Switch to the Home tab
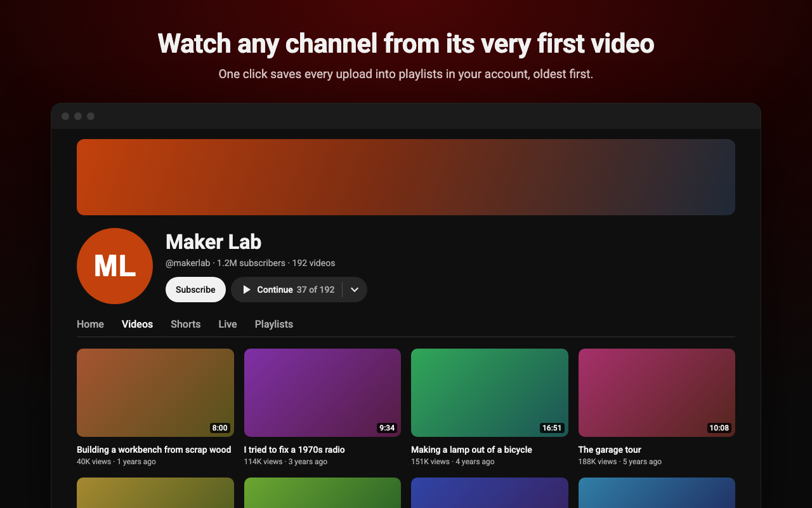 pos(90,324)
